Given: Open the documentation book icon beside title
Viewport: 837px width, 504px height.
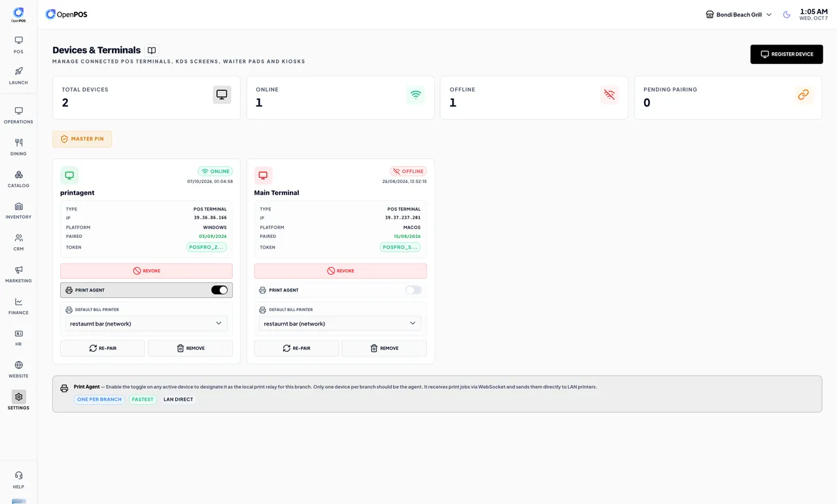Looking at the screenshot, I should pos(152,50).
